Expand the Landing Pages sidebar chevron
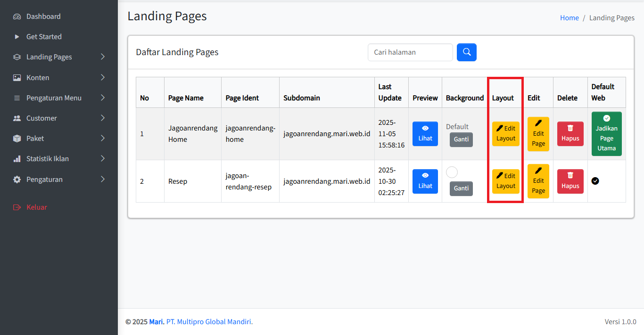The image size is (644, 335). click(x=103, y=57)
